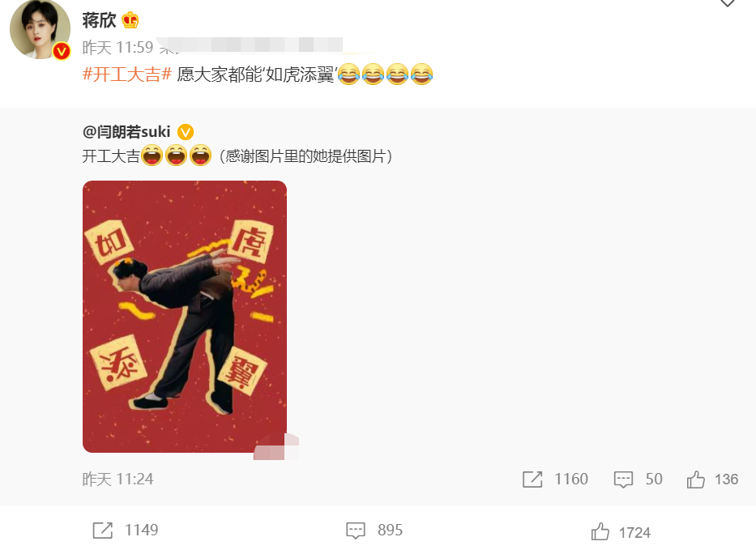Open @闫朗若suki's profile link

click(126, 131)
